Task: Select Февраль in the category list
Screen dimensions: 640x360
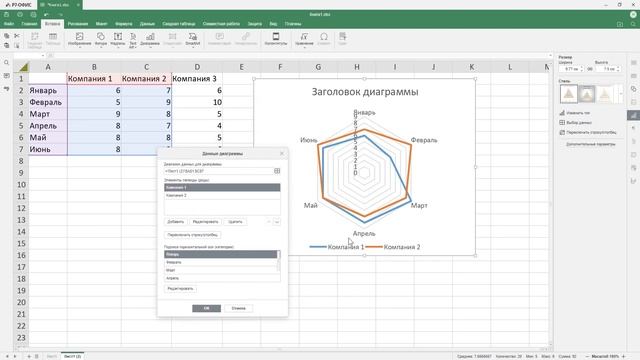Action: tap(220, 262)
